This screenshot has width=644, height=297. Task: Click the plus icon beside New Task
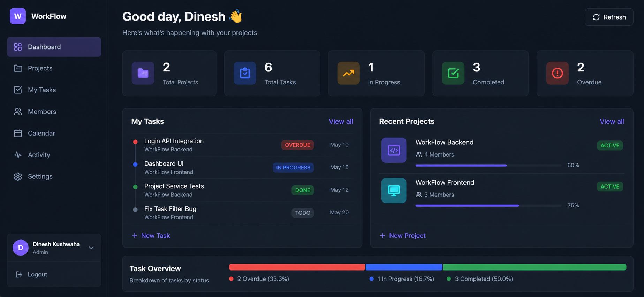click(x=135, y=236)
